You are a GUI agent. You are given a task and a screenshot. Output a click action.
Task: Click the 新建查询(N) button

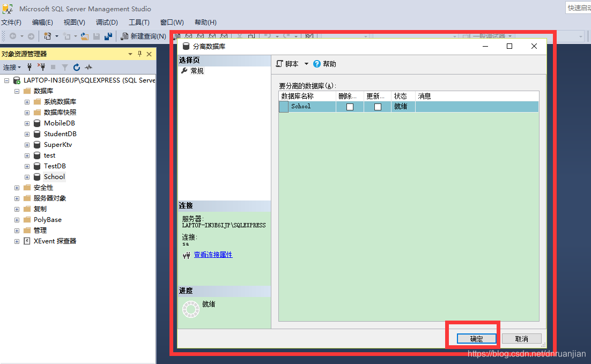[143, 36]
